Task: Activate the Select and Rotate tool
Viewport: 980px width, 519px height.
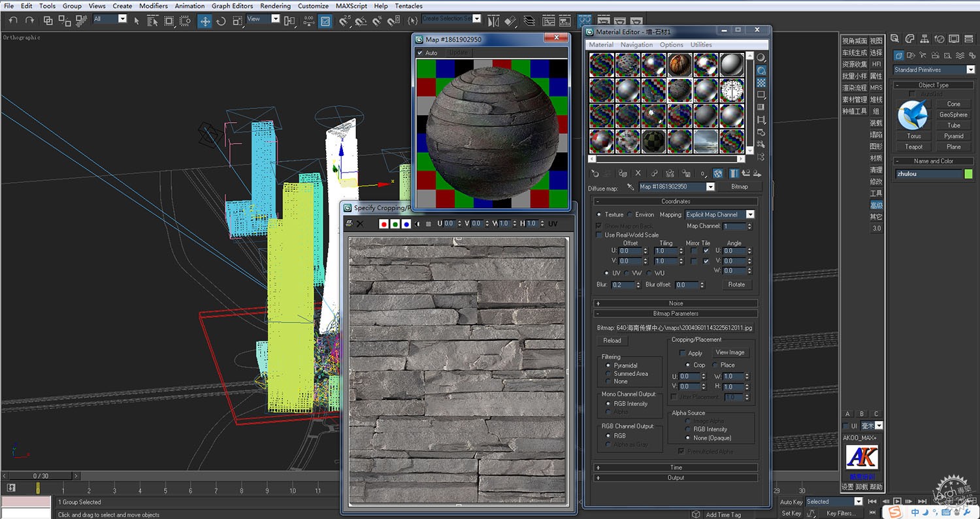Action: [221, 21]
